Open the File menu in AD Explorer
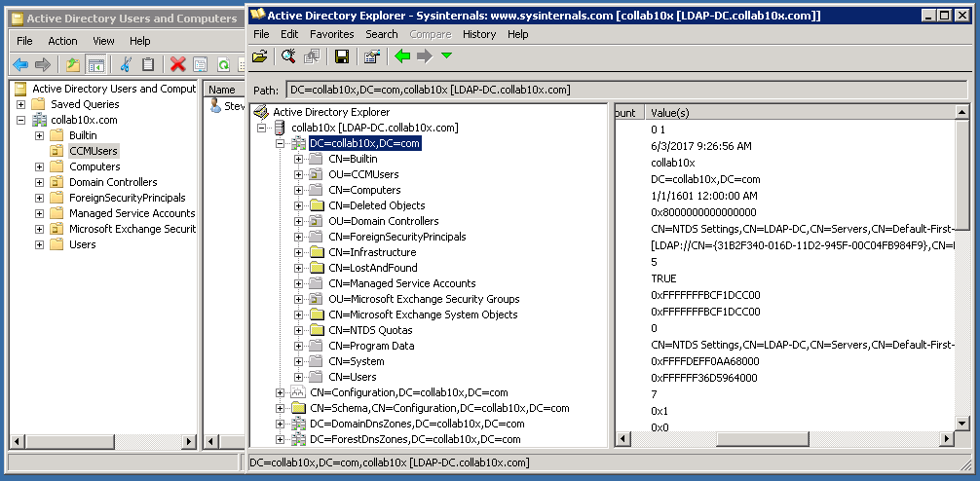This screenshot has height=481, width=980. [261, 34]
